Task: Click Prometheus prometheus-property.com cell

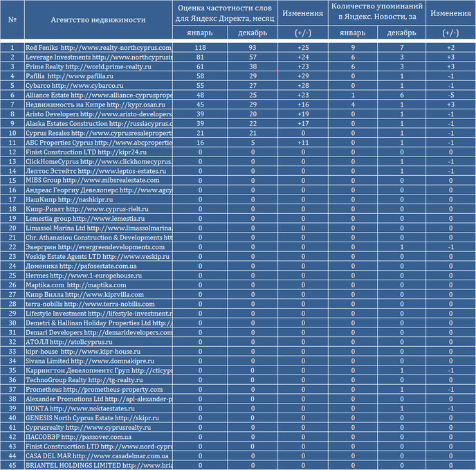Action: 98,389
